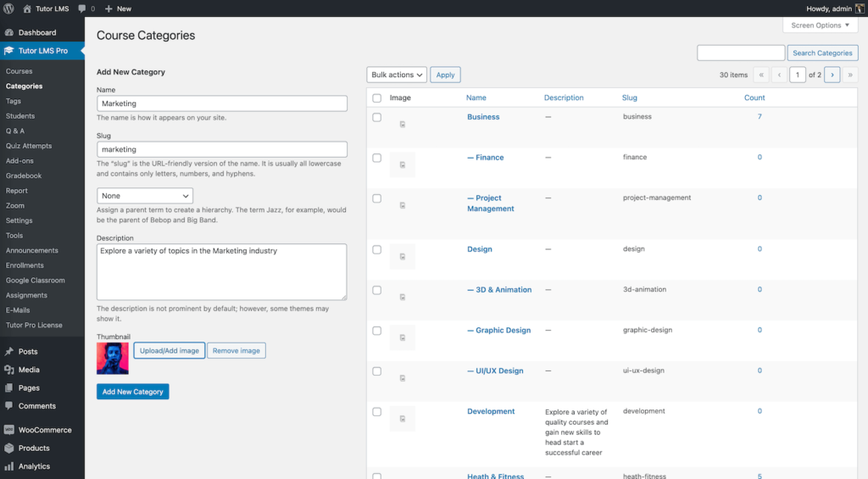Click the Comments icon in sidebar
This screenshot has height=479, width=868.
pos(8,406)
